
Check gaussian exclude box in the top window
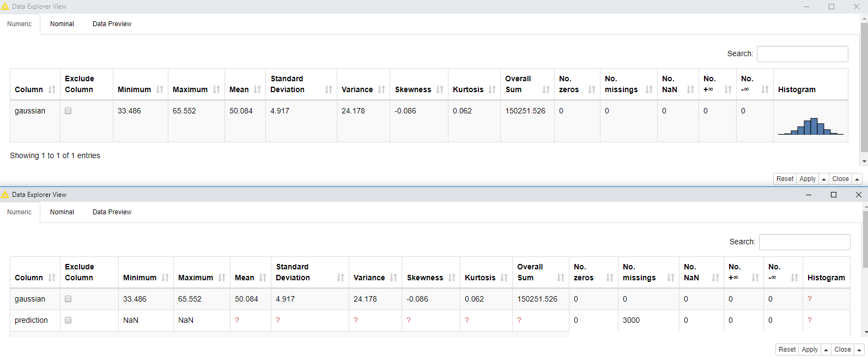coord(68,111)
